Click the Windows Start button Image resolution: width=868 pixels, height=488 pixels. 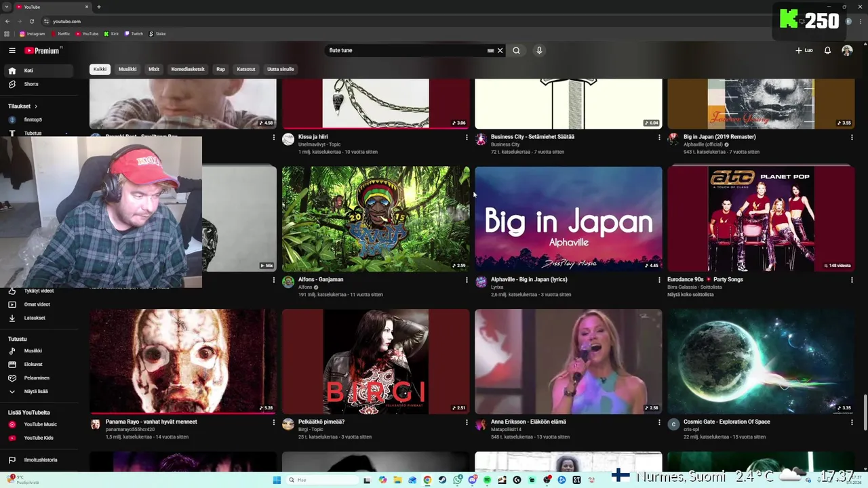[x=277, y=480]
